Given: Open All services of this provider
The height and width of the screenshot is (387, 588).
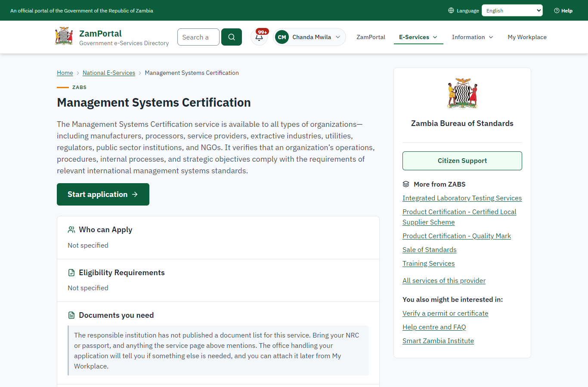Looking at the screenshot, I should (444, 281).
